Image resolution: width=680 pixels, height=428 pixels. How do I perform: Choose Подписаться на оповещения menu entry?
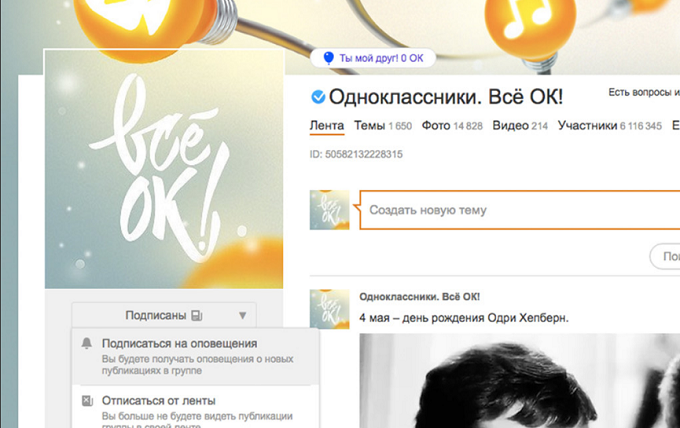[196, 356]
